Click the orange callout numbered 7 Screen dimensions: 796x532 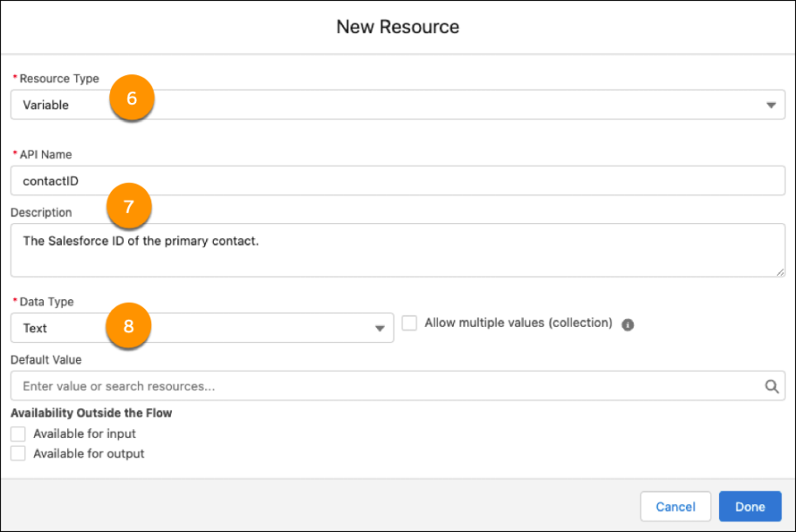[128, 206]
